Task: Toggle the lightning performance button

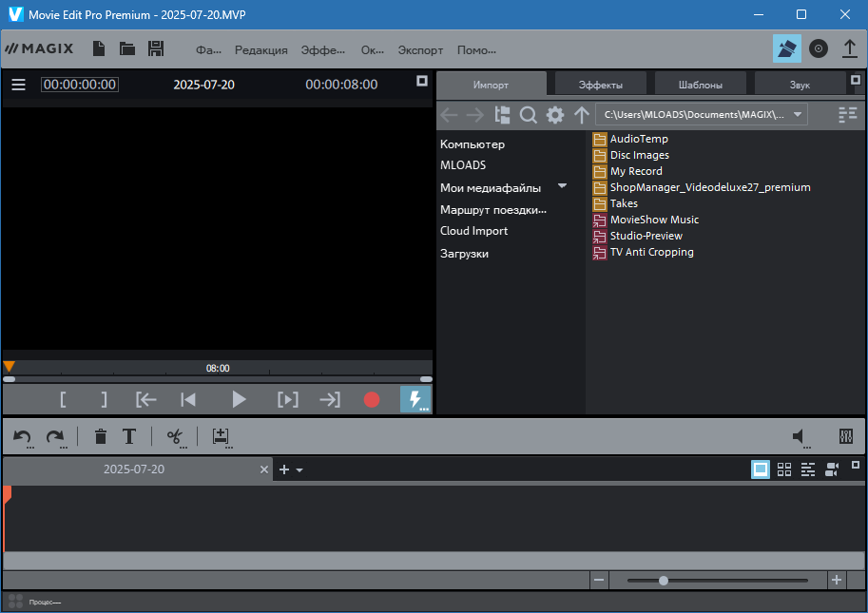Action: click(x=415, y=399)
